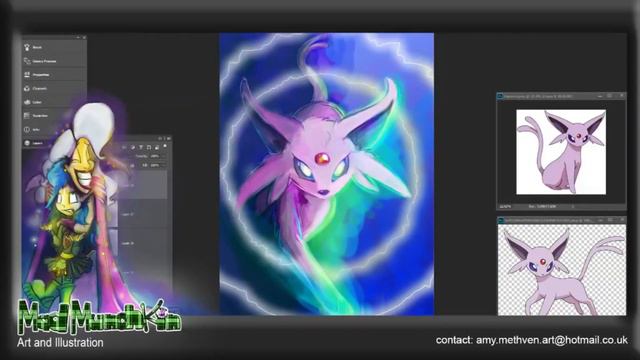Open the Layers panel flyout menu
This screenshot has width=640, height=360.
pyautogui.click(x=169, y=139)
